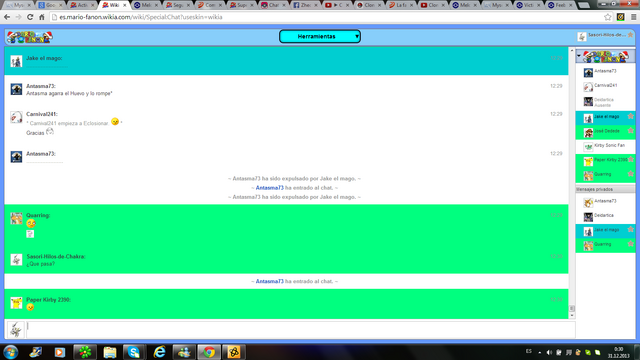This screenshot has height=360, width=640.
Task: Open Internet Explorer from the taskbar
Action: point(159,352)
